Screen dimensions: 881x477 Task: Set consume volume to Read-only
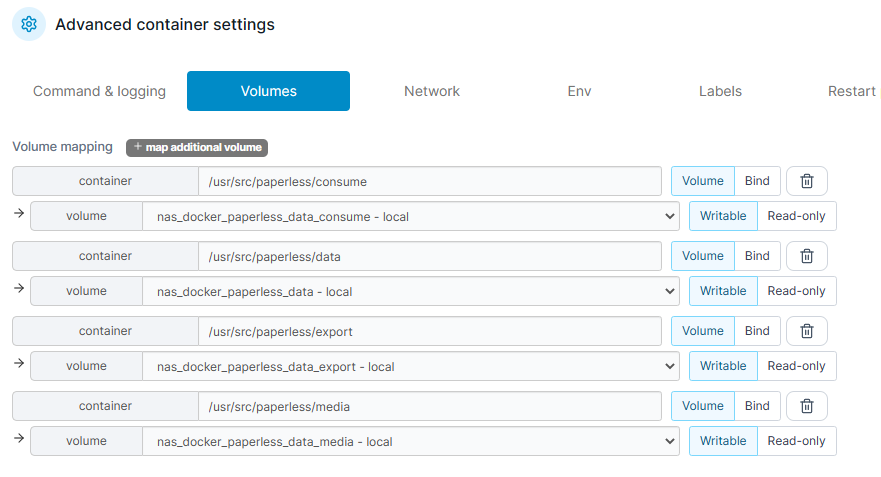coord(796,216)
